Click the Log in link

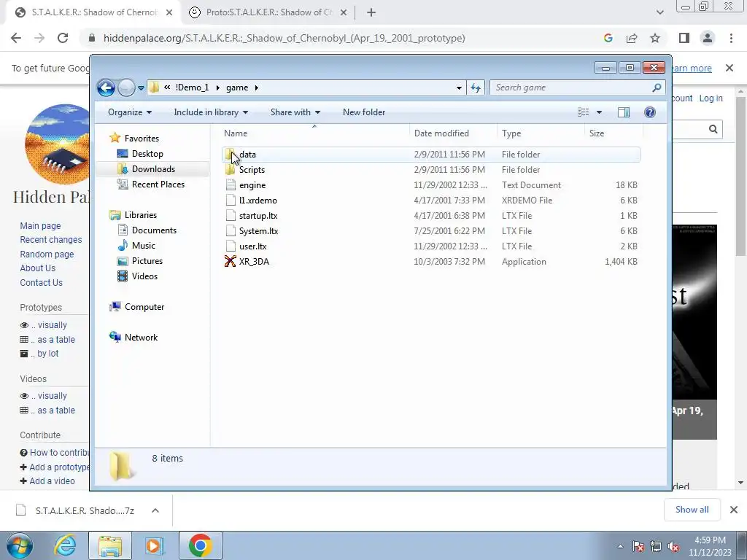(x=711, y=98)
